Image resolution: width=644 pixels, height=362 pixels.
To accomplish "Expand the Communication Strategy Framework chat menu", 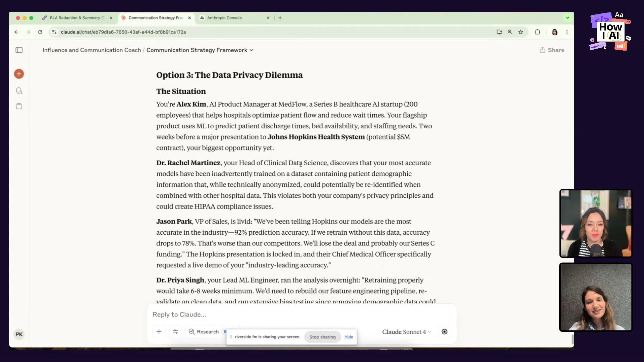I will coord(252,50).
